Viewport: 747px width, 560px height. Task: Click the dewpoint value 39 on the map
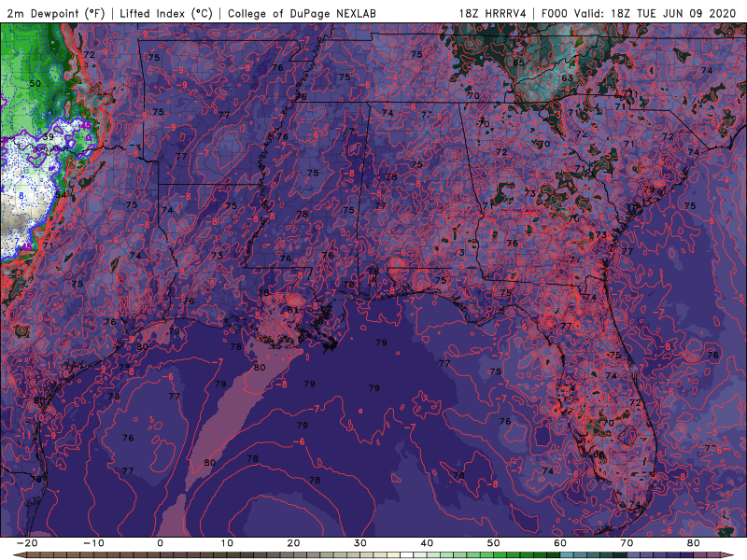[49, 137]
